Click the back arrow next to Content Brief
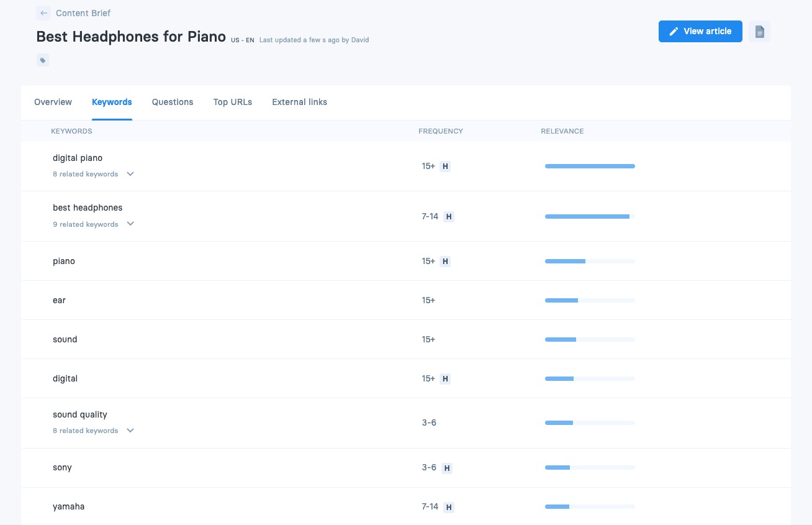812x525 pixels. [x=43, y=13]
